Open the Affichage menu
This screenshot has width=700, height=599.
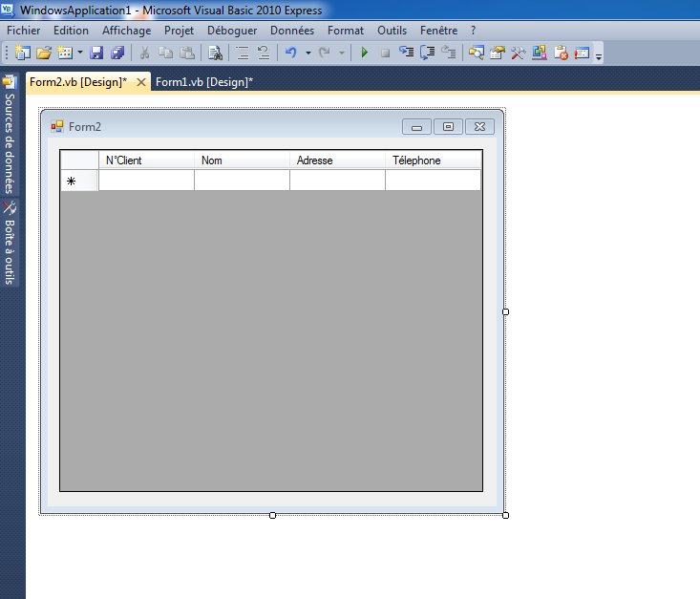click(127, 31)
